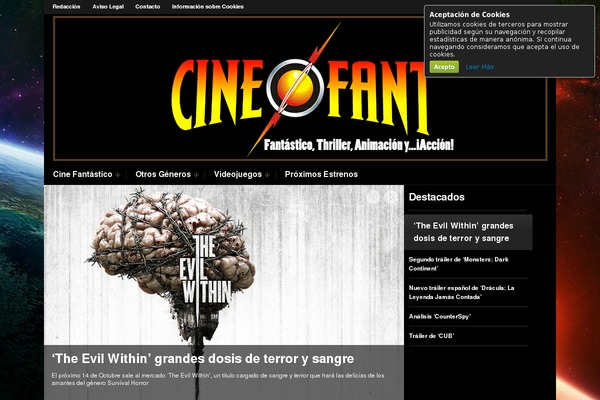600x400 pixels.
Task: Open Información sobre Cookies link
Action: 207,7
